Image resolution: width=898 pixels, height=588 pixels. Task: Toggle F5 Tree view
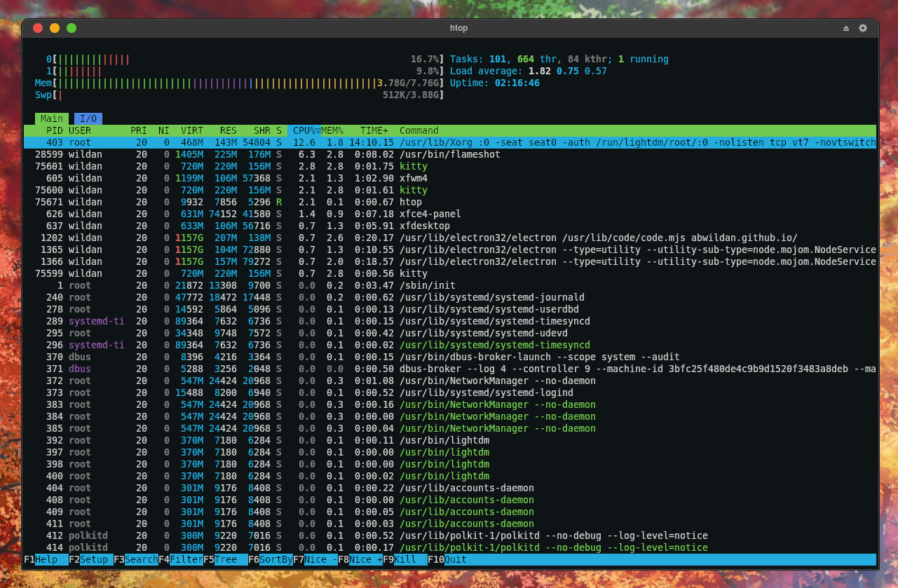click(x=226, y=559)
